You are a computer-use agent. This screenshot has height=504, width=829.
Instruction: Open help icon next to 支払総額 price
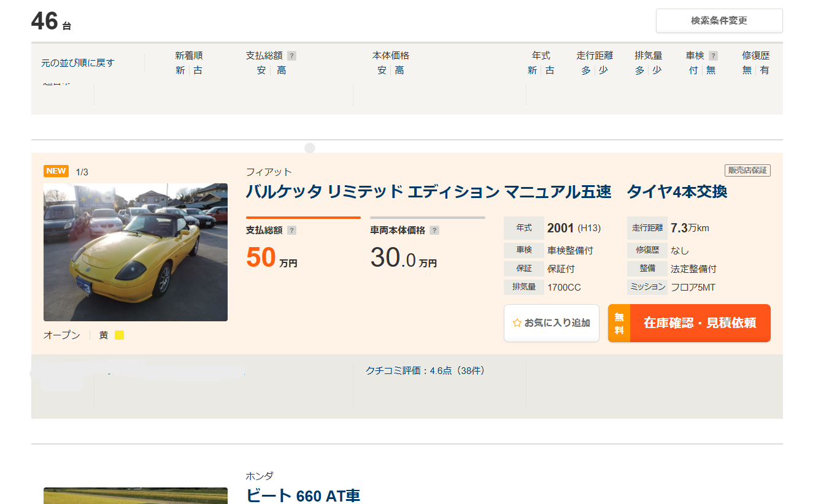point(291,231)
